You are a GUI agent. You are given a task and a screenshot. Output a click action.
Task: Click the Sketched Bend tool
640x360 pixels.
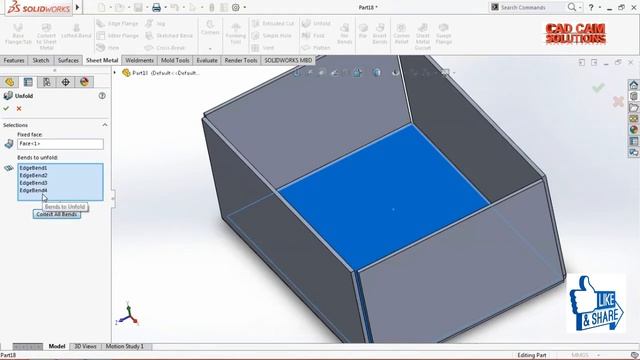coord(169,36)
